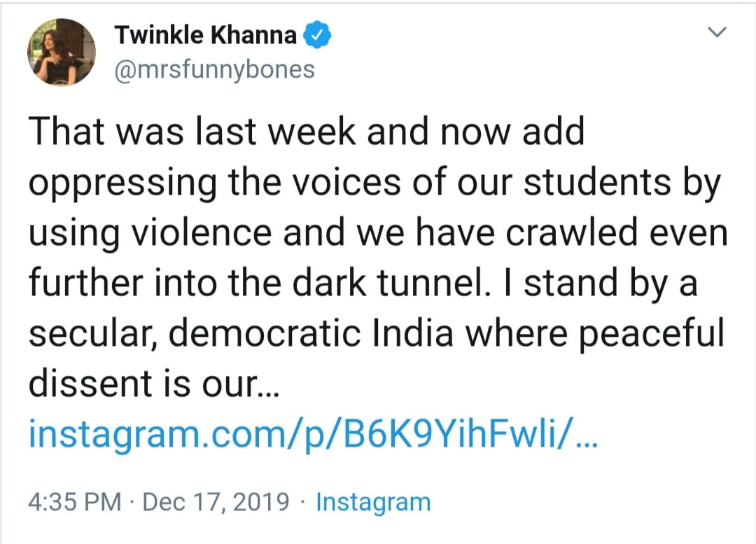Follow the instagram.com/p/B6K9YihFwli link
756x544 pixels.
tap(301, 435)
